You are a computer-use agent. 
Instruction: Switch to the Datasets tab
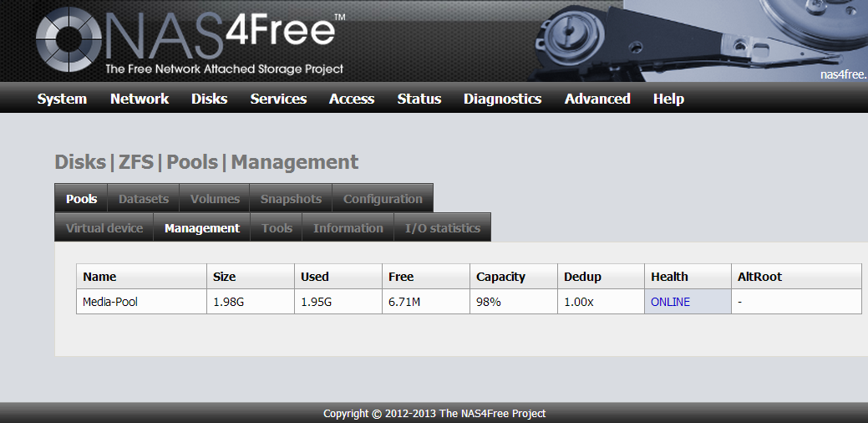point(144,199)
